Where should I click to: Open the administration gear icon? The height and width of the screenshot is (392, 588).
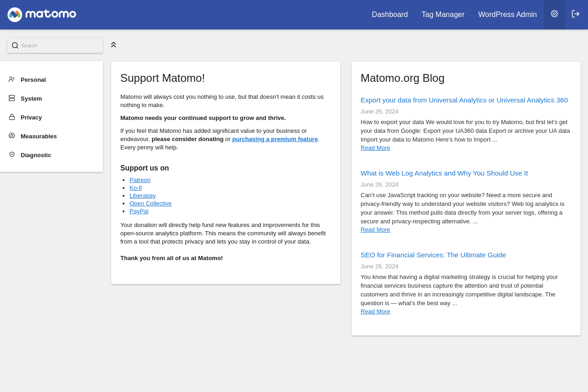(554, 14)
